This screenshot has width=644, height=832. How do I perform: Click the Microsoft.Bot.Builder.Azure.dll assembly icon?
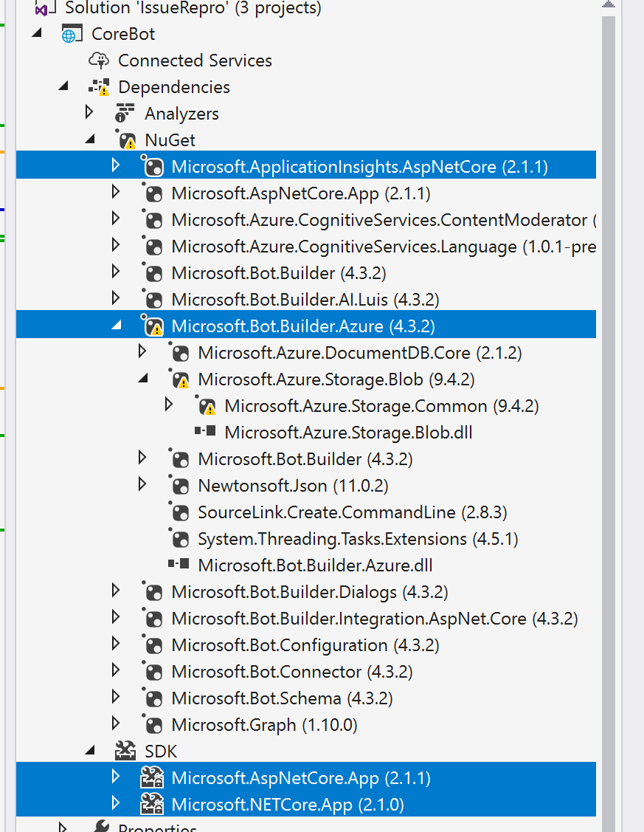pos(179,563)
